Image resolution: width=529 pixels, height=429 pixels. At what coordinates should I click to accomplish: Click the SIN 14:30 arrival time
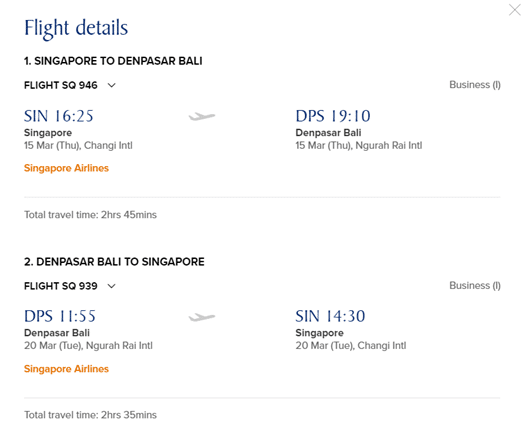coord(330,316)
